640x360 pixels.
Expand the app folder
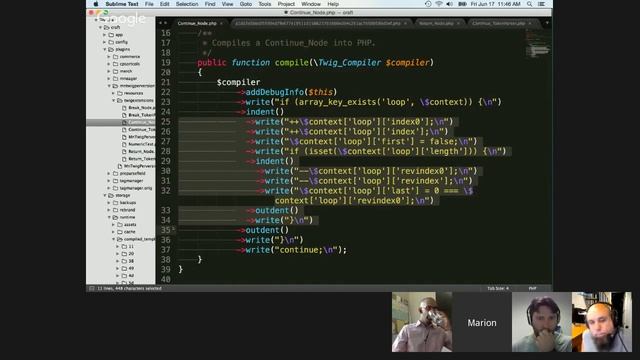[x=104, y=35]
